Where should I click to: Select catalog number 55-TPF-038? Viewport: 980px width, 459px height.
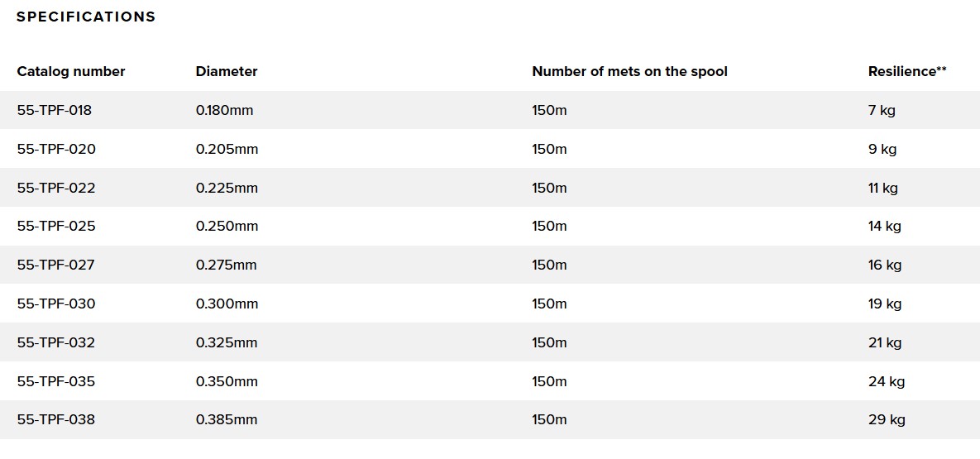[56, 419]
